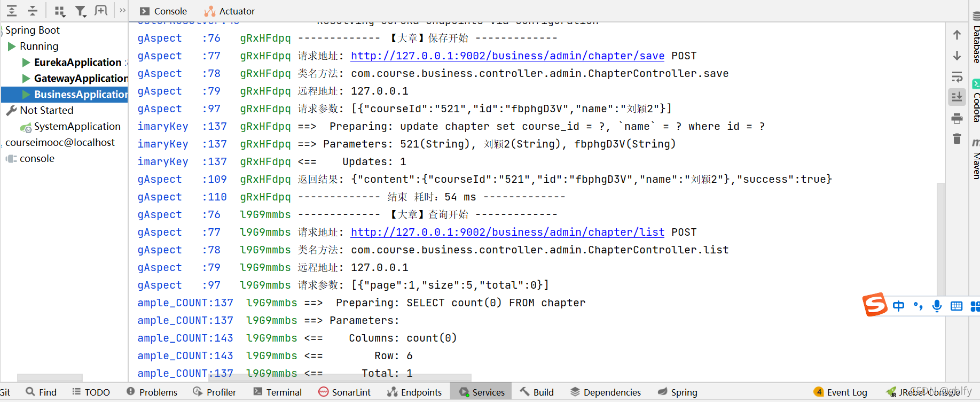Click the Services tool window button

point(481,392)
